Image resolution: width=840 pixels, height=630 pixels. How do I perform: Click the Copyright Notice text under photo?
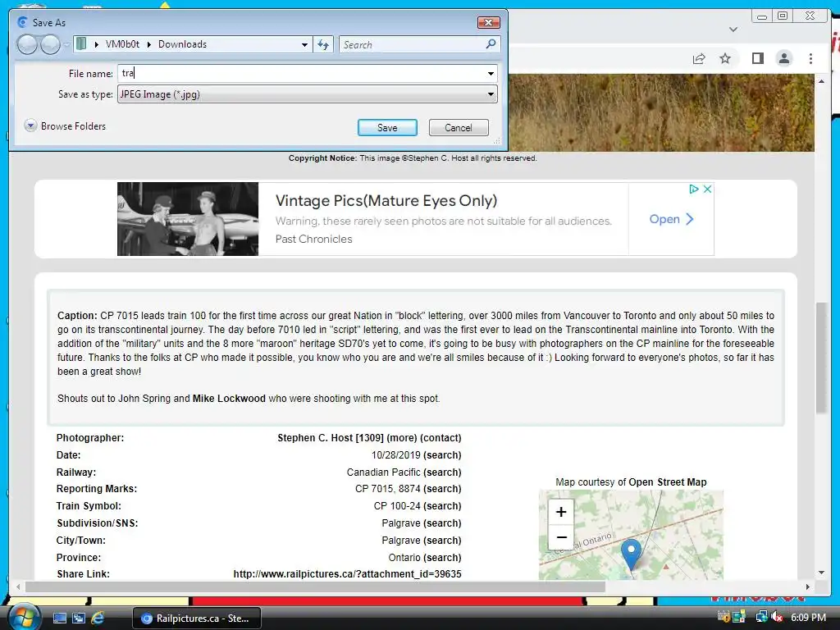point(413,158)
